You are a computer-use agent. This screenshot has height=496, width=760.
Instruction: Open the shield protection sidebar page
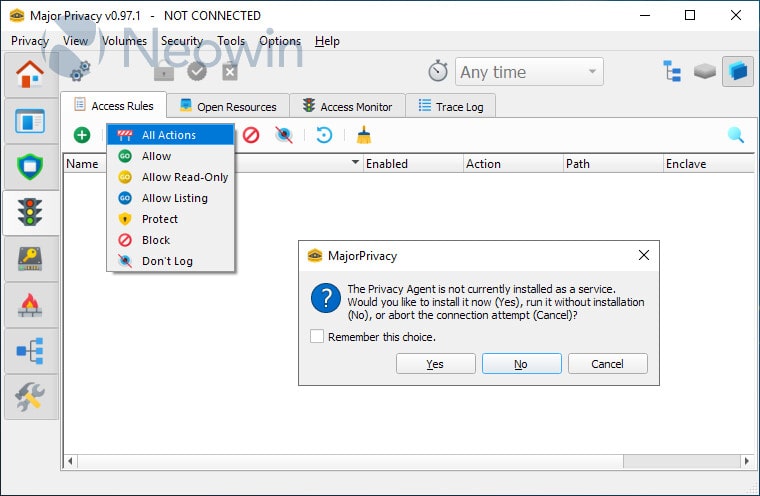point(31,166)
